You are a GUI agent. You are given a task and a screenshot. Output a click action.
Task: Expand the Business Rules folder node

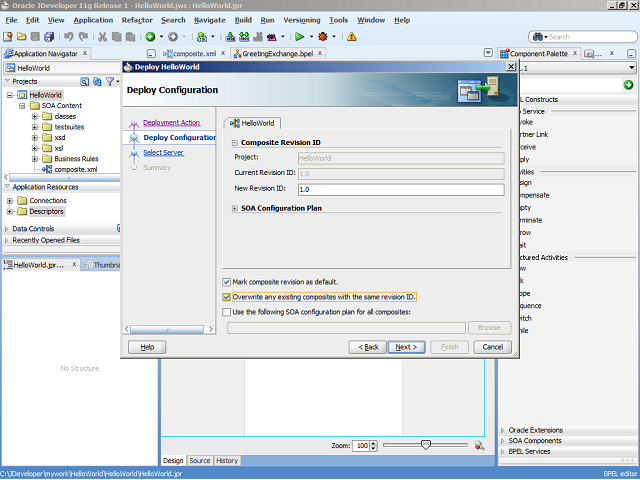click(35, 159)
